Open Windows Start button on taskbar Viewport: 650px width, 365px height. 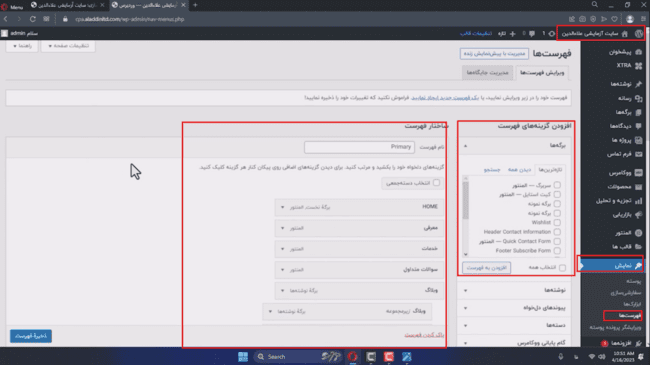click(x=243, y=357)
